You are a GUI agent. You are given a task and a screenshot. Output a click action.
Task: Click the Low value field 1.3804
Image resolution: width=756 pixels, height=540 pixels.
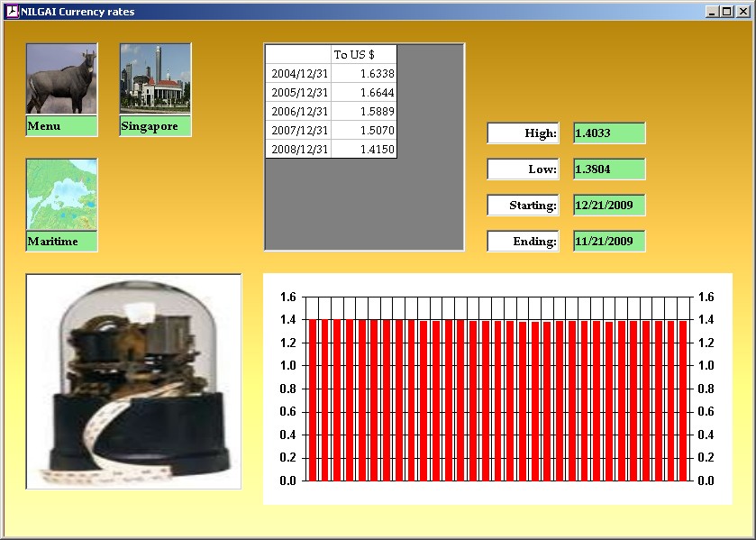(x=609, y=169)
